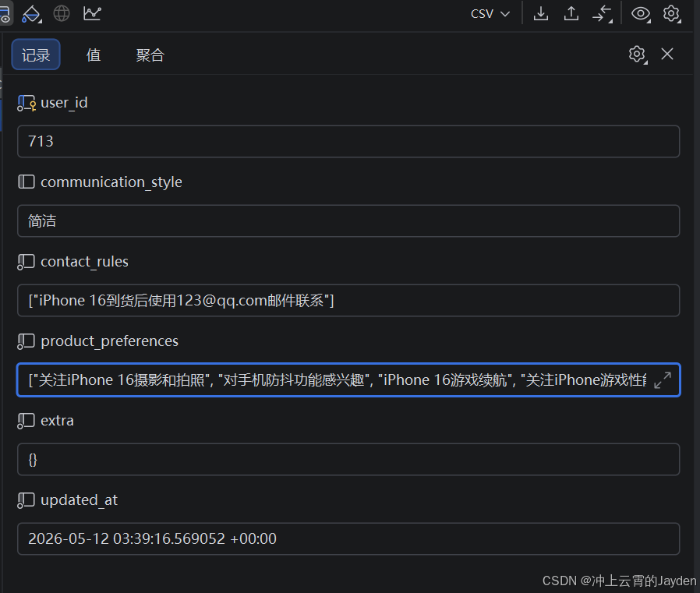The width and height of the screenshot is (700, 593).
Task: Click the contact_rules value field
Action: (348, 300)
